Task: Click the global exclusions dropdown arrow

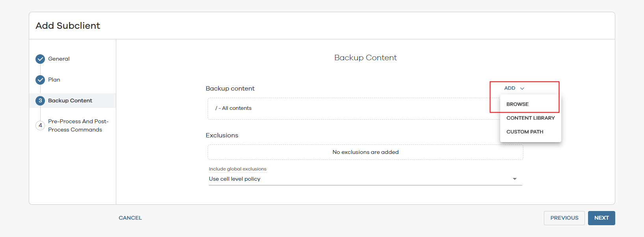Action: [514, 179]
